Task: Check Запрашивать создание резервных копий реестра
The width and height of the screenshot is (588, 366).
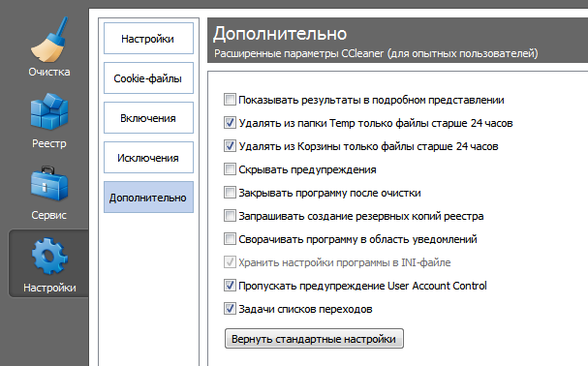Action: click(x=230, y=216)
